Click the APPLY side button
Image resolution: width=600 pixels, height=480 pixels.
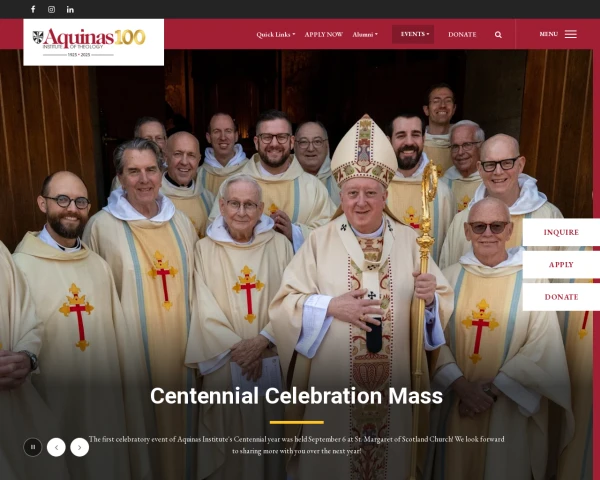561,264
